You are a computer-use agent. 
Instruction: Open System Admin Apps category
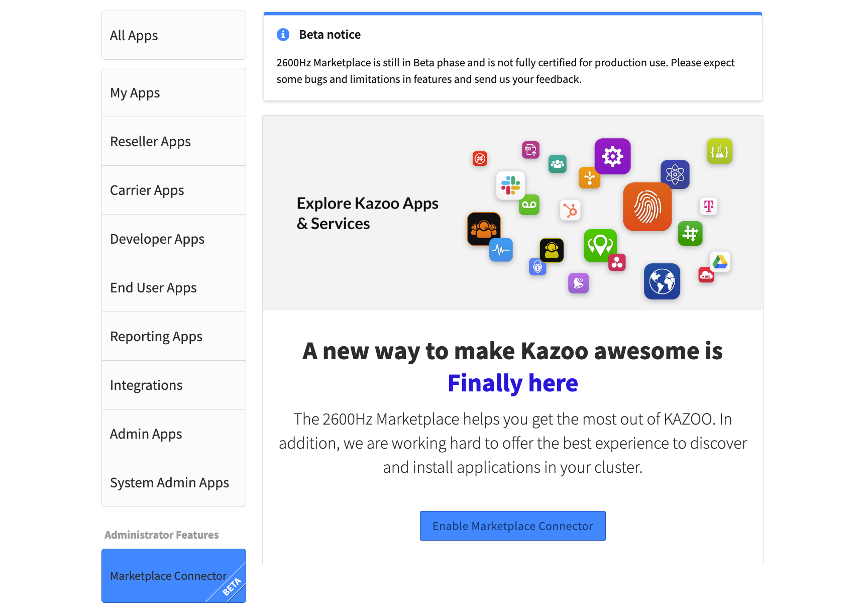174,482
